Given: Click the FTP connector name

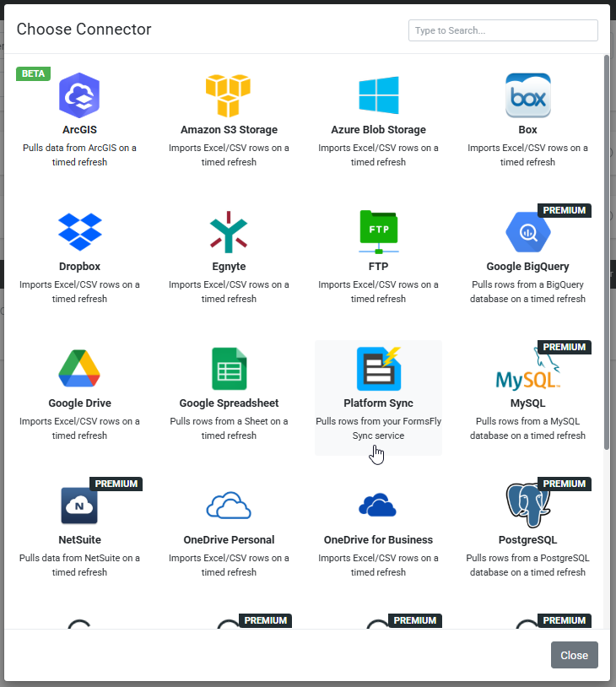Looking at the screenshot, I should (x=379, y=267).
